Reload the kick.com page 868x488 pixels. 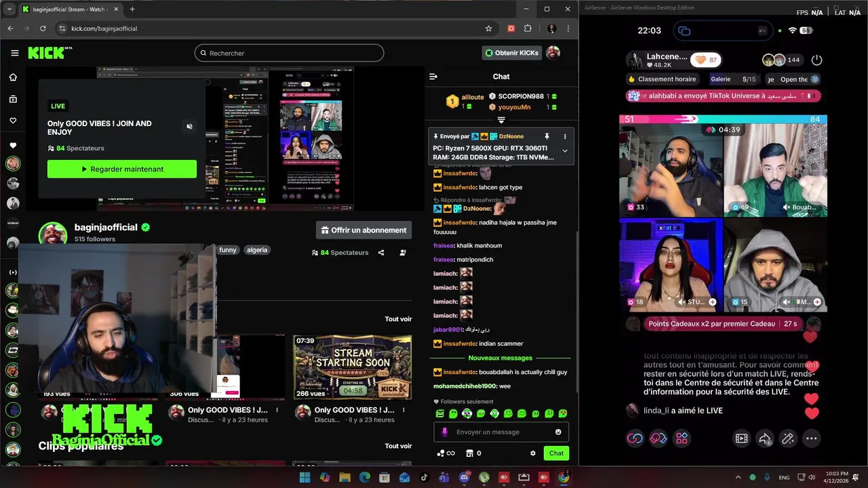point(43,28)
